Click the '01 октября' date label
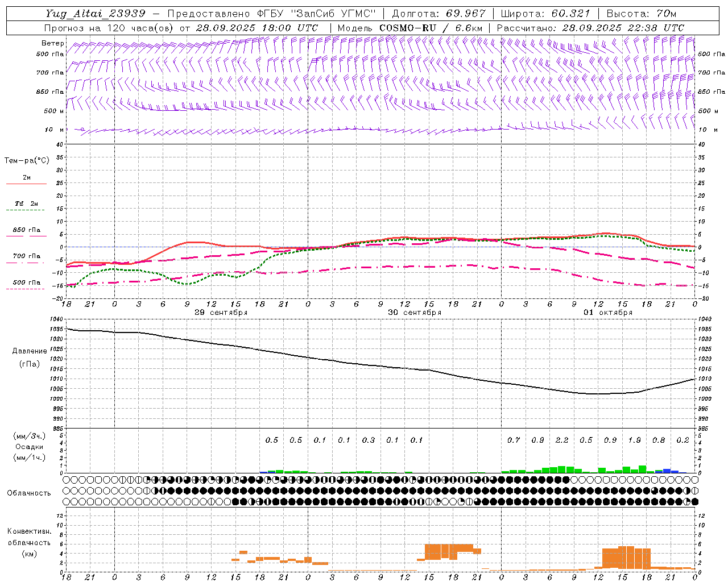728x582 pixels. click(608, 313)
